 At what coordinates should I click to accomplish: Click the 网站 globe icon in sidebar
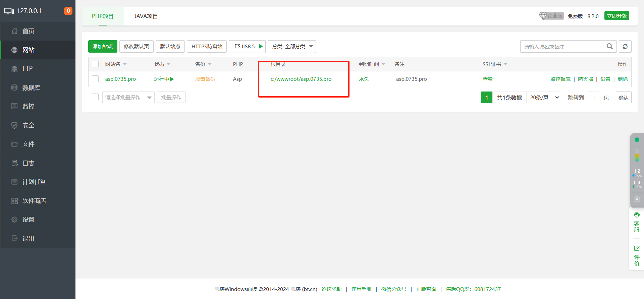point(14,50)
